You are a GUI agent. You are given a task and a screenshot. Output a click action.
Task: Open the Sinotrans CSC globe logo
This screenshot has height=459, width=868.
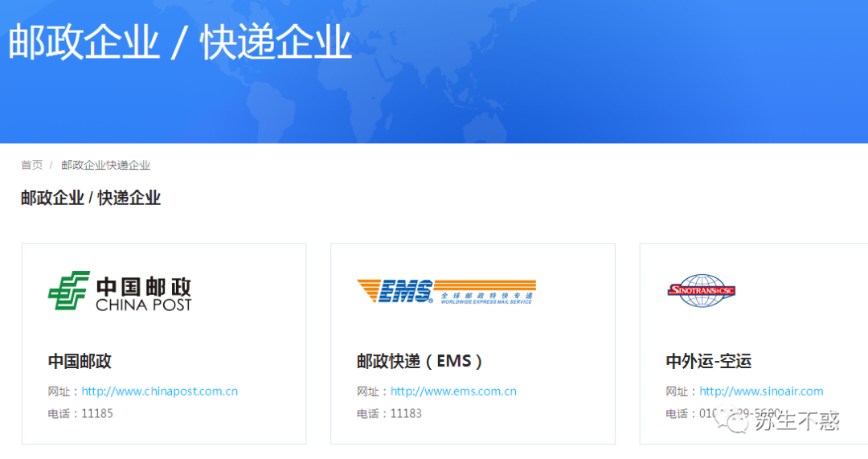point(702,290)
